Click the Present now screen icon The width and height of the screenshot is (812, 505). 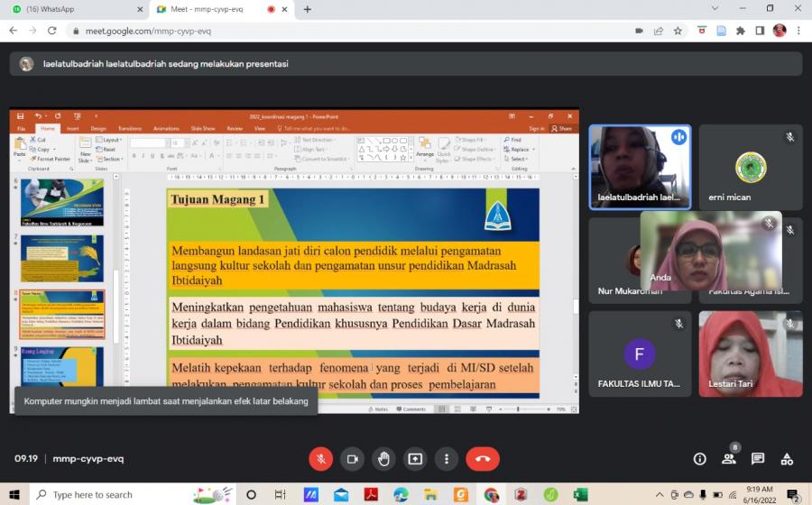point(415,459)
